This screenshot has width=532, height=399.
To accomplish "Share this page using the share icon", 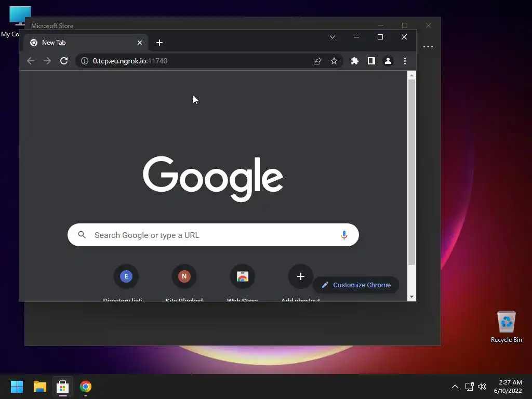I will click(x=317, y=61).
